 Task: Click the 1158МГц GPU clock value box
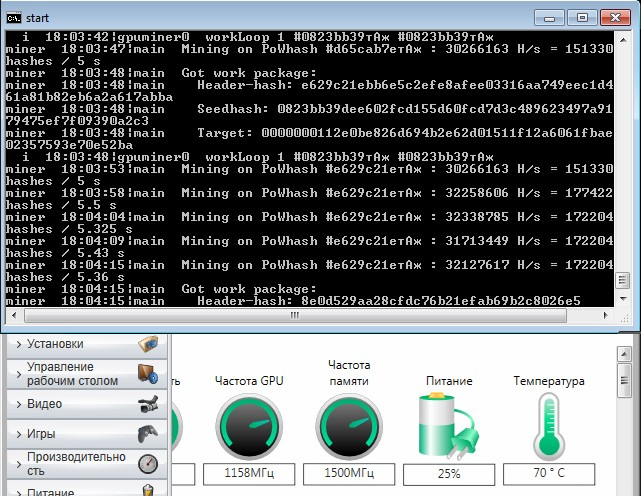[249, 473]
